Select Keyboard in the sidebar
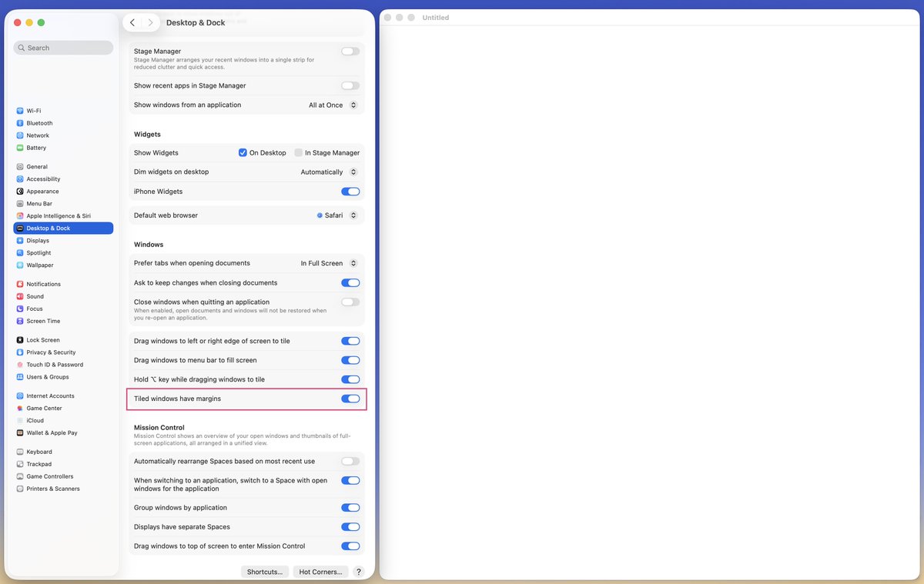The width and height of the screenshot is (924, 584). tap(63, 452)
